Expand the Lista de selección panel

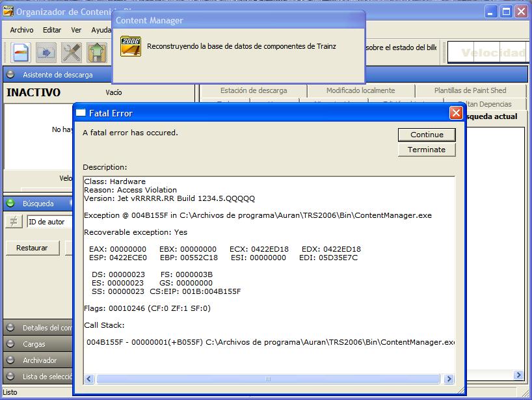point(39,377)
